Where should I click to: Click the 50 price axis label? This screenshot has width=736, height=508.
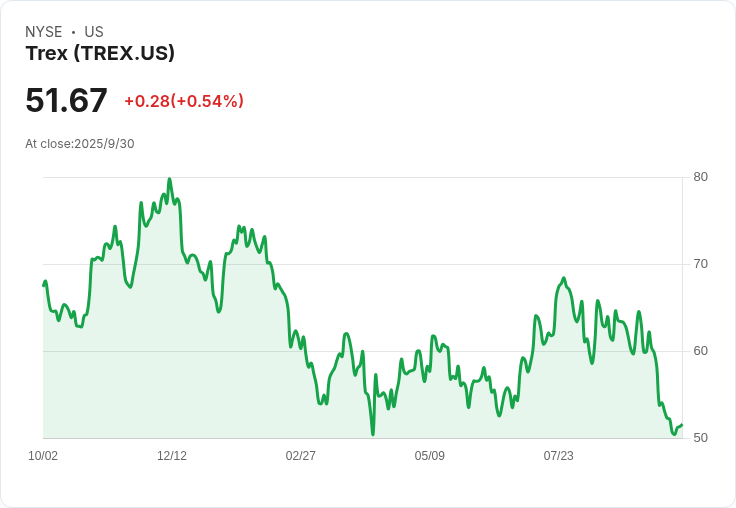coord(700,438)
